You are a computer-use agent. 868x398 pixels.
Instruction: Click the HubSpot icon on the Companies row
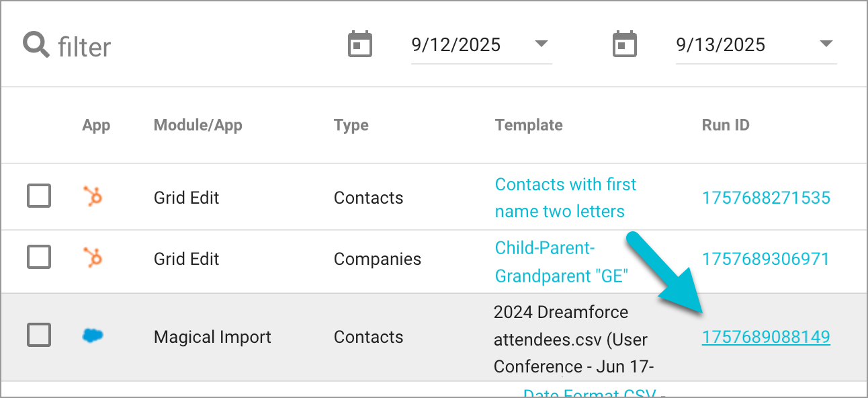(93, 259)
